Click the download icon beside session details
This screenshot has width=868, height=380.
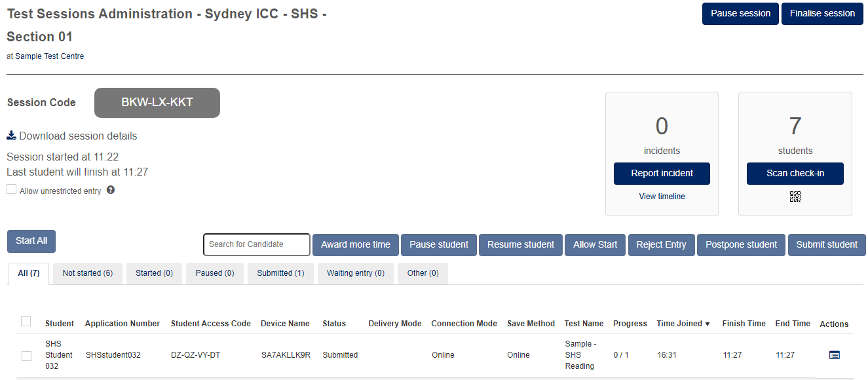tap(11, 136)
